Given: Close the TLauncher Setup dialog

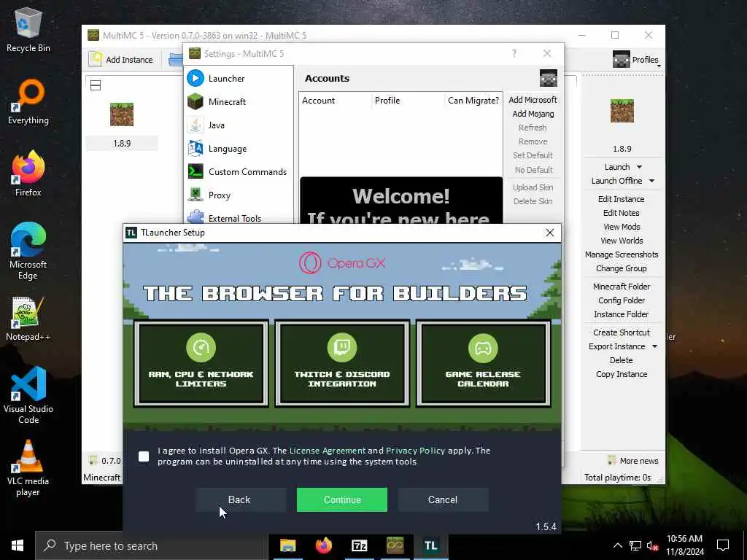Looking at the screenshot, I should pos(550,233).
